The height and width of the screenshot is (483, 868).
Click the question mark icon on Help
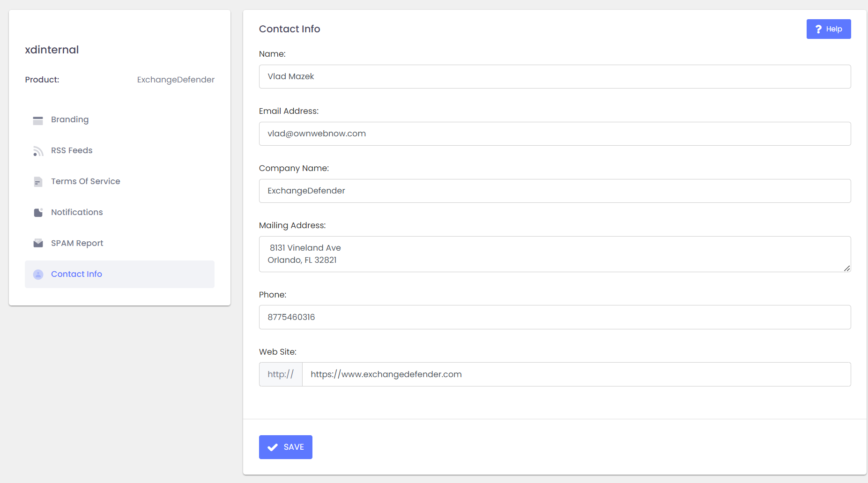818,29
